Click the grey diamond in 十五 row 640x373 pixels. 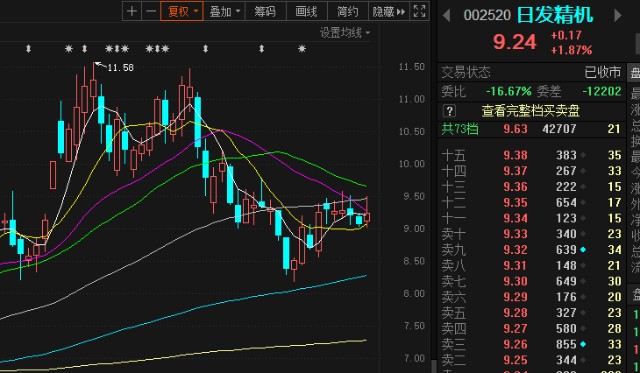click(x=583, y=155)
